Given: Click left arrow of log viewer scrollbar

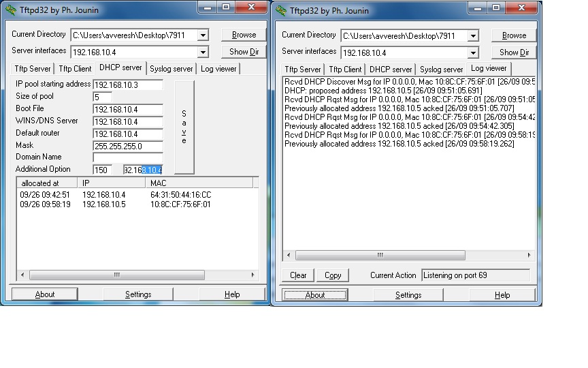Looking at the screenshot, I should click(x=289, y=256).
